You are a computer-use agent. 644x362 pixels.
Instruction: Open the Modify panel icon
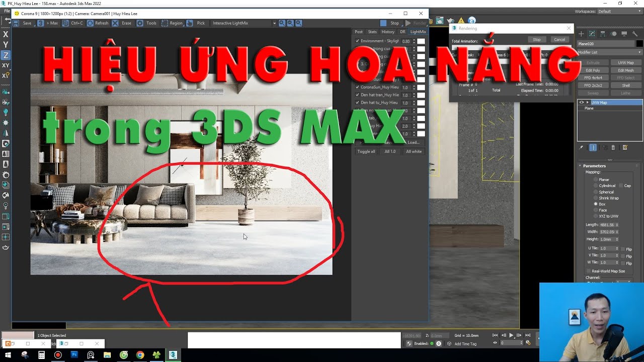coord(592,34)
